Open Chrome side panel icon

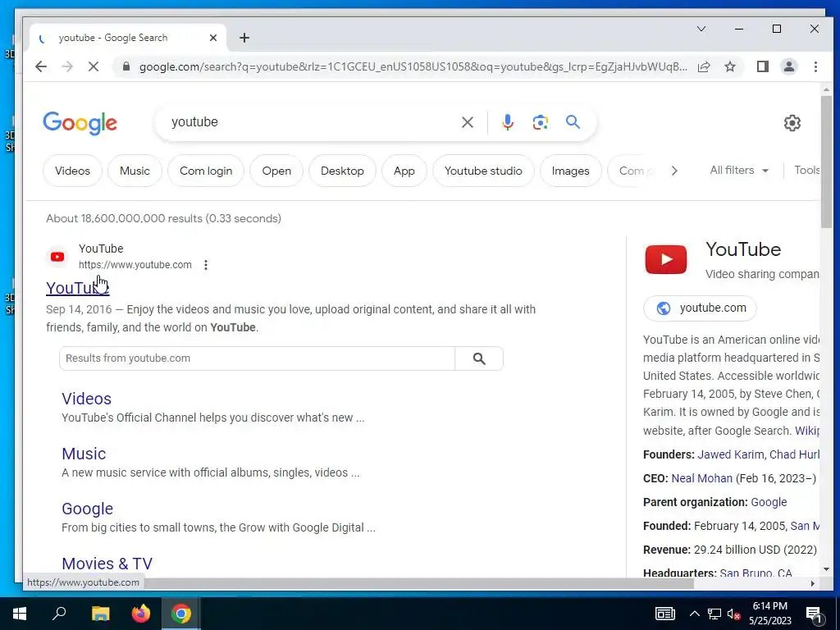763,66
